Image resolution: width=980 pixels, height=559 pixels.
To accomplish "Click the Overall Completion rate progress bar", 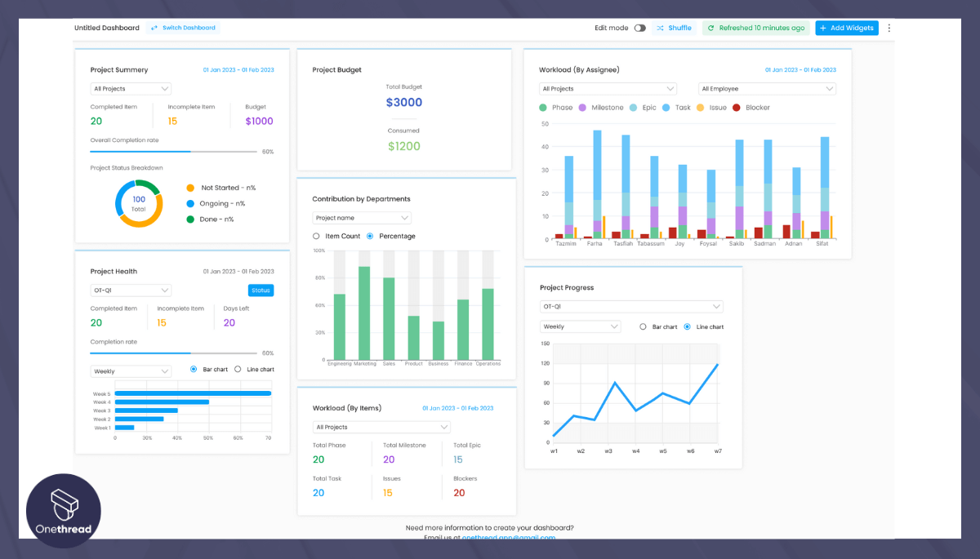I will (x=173, y=152).
